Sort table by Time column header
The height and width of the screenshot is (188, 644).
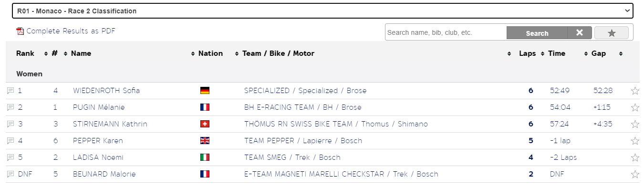(x=557, y=53)
